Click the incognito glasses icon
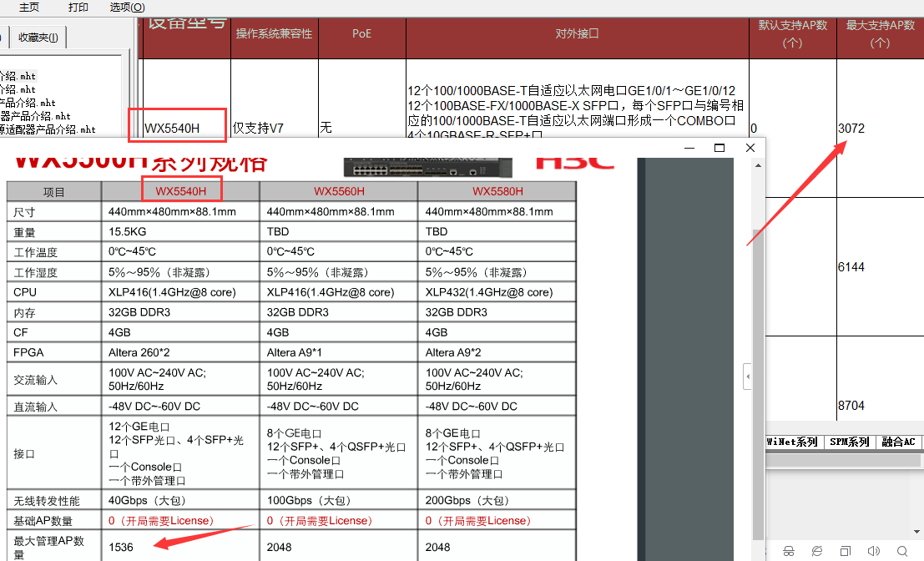The width and height of the screenshot is (924, 561). coord(789,551)
